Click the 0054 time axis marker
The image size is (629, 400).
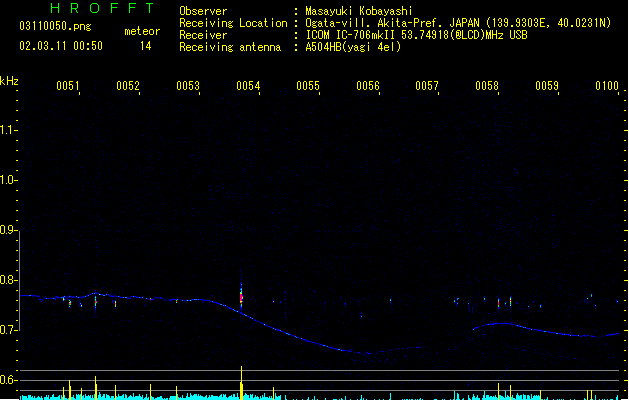(x=248, y=86)
